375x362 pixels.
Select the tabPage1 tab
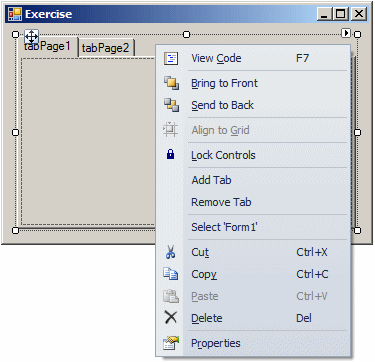[x=48, y=47]
